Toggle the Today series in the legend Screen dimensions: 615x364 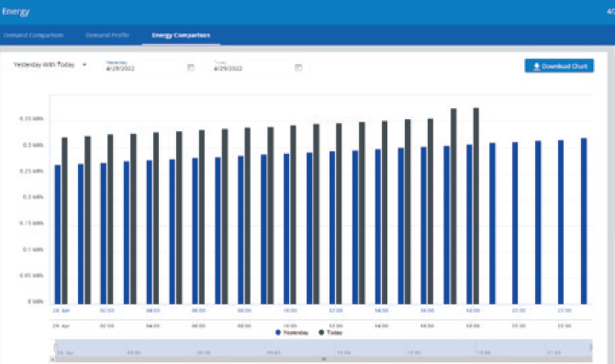pyautogui.click(x=330, y=333)
